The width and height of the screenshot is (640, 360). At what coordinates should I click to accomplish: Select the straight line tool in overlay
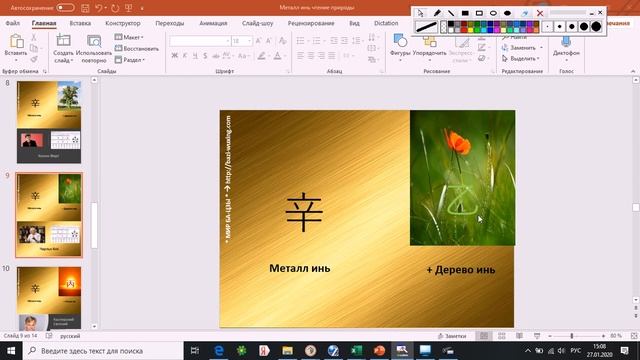pyautogui.click(x=451, y=13)
